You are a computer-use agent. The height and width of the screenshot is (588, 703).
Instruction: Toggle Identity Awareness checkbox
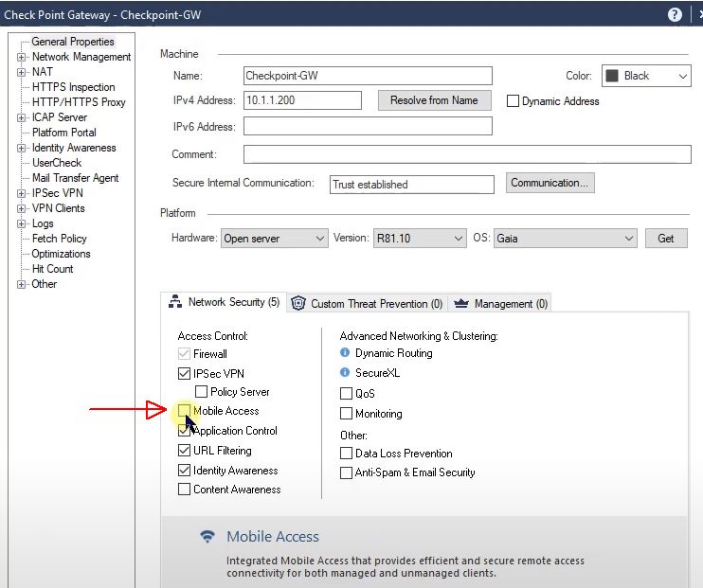(x=184, y=471)
